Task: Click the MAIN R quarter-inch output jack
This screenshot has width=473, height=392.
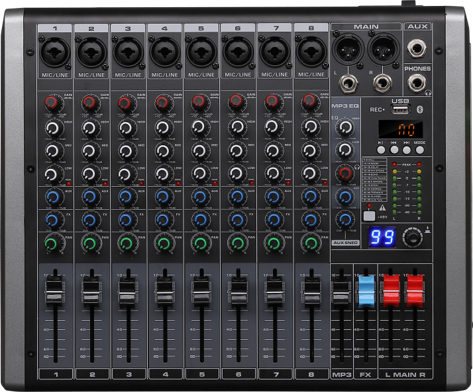Action: [x=382, y=83]
